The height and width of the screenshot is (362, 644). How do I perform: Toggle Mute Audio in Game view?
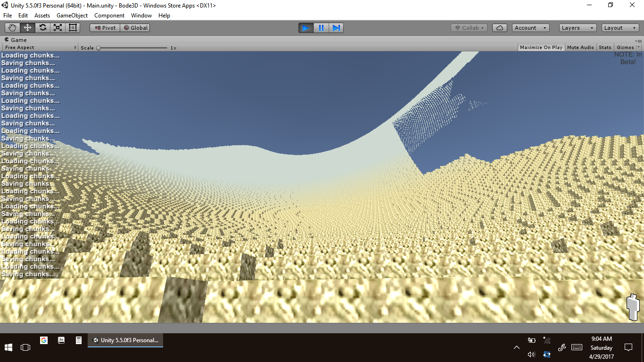(x=580, y=48)
